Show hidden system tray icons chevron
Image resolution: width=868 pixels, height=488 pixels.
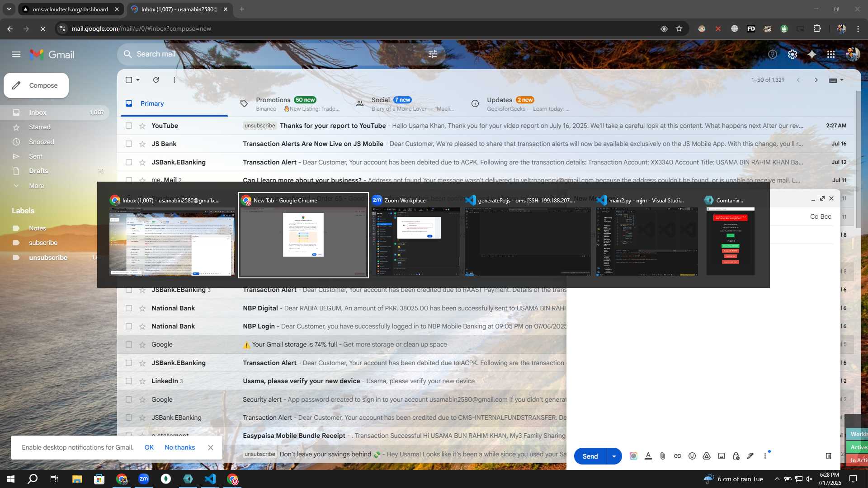point(777,479)
